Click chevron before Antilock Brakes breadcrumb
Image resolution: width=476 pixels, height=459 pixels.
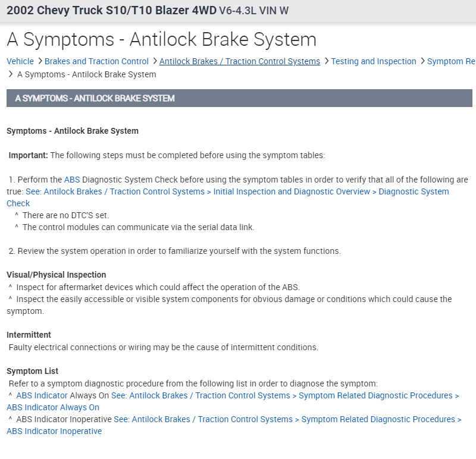[155, 61]
